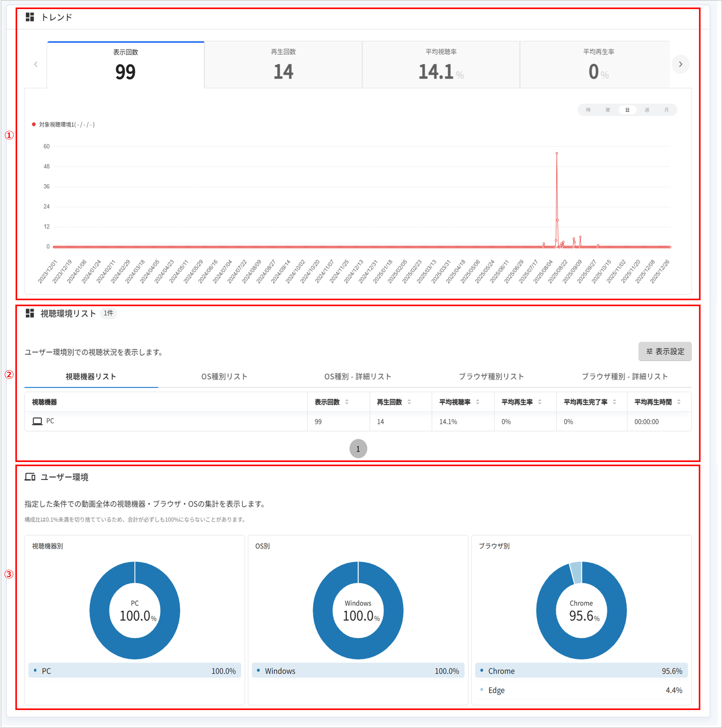The height and width of the screenshot is (728, 722).
Task: Sort table by 平均視聴率 column arrows
Action: (477, 402)
